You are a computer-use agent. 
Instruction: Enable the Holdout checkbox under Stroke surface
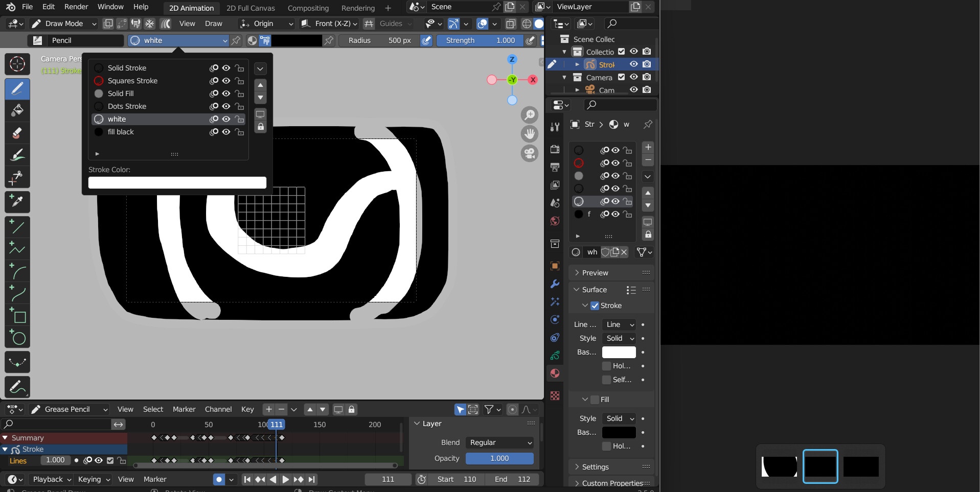click(x=606, y=366)
